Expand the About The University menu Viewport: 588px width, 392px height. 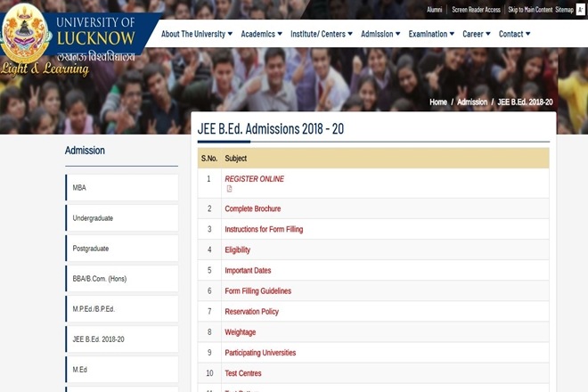(197, 34)
